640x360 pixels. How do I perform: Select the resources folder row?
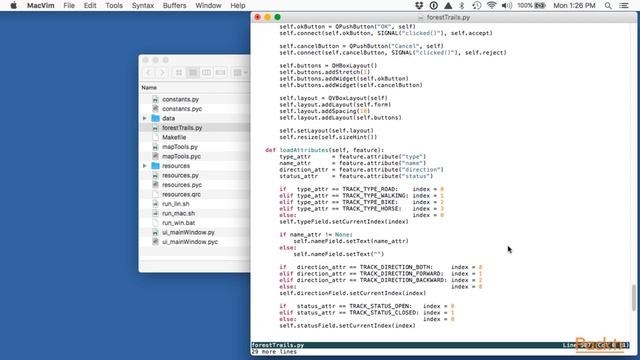click(195, 166)
